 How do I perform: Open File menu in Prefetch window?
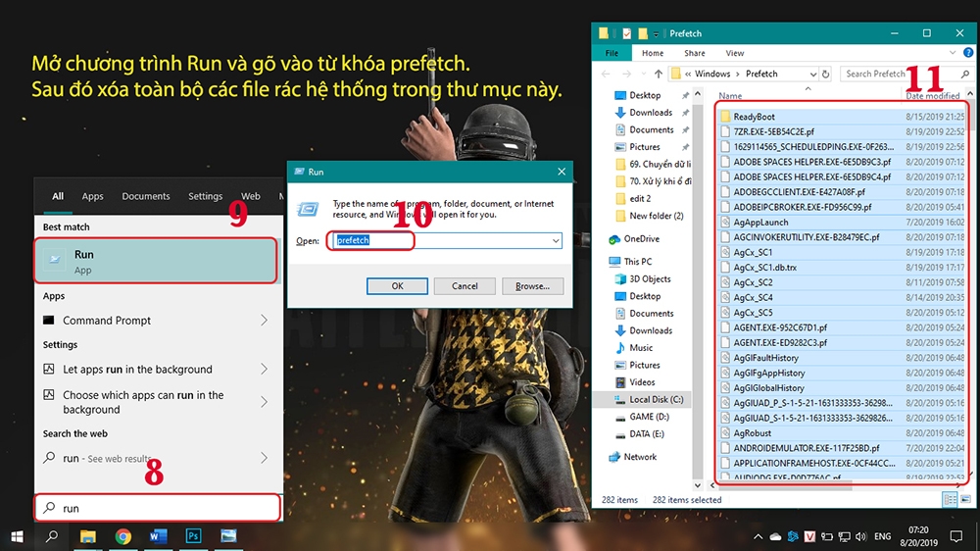click(x=612, y=53)
